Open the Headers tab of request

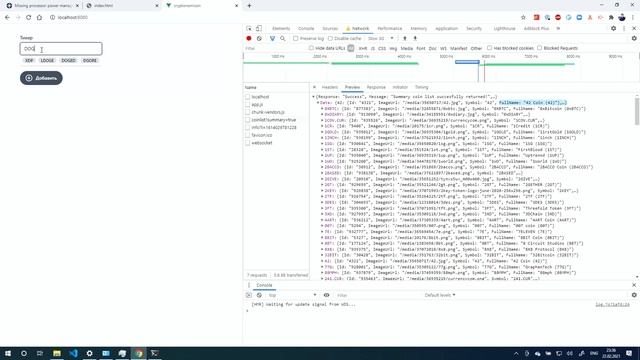(330, 87)
